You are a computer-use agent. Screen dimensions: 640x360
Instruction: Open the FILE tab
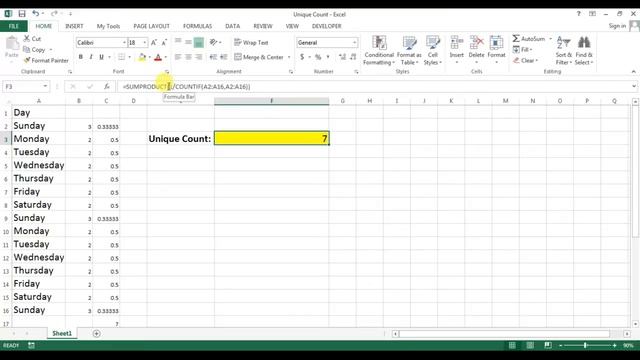click(x=13, y=26)
